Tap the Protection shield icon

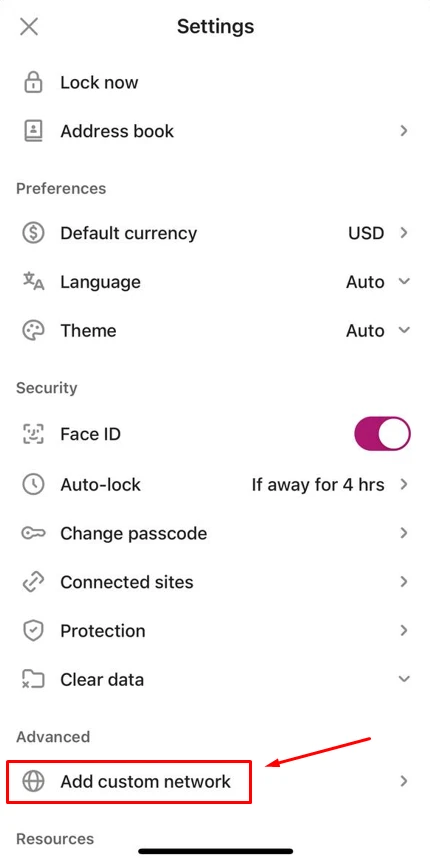(x=33, y=630)
